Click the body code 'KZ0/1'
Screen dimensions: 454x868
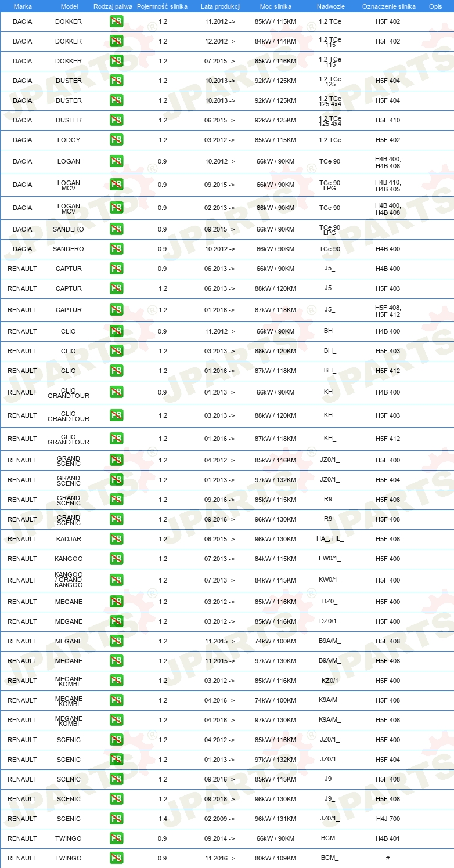click(x=330, y=681)
